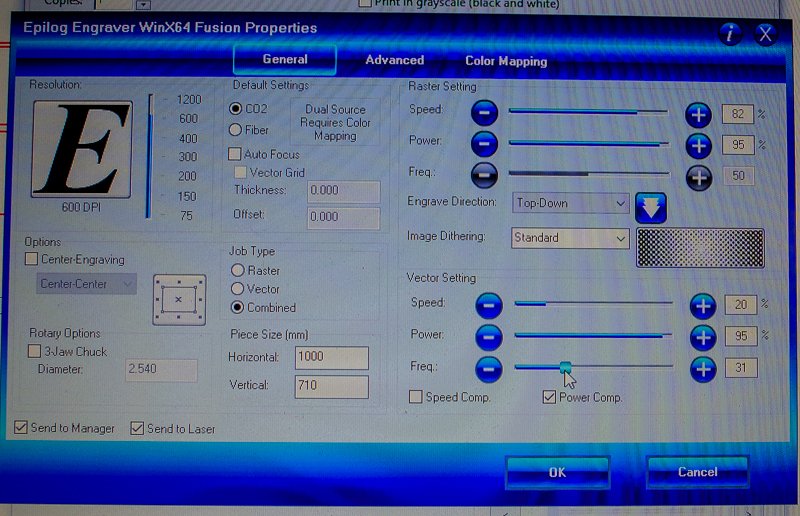The width and height of the screenshot is (800, 516).
Task: Click the Offset input field
Action: pyautogui.click(x=343, y=217)
